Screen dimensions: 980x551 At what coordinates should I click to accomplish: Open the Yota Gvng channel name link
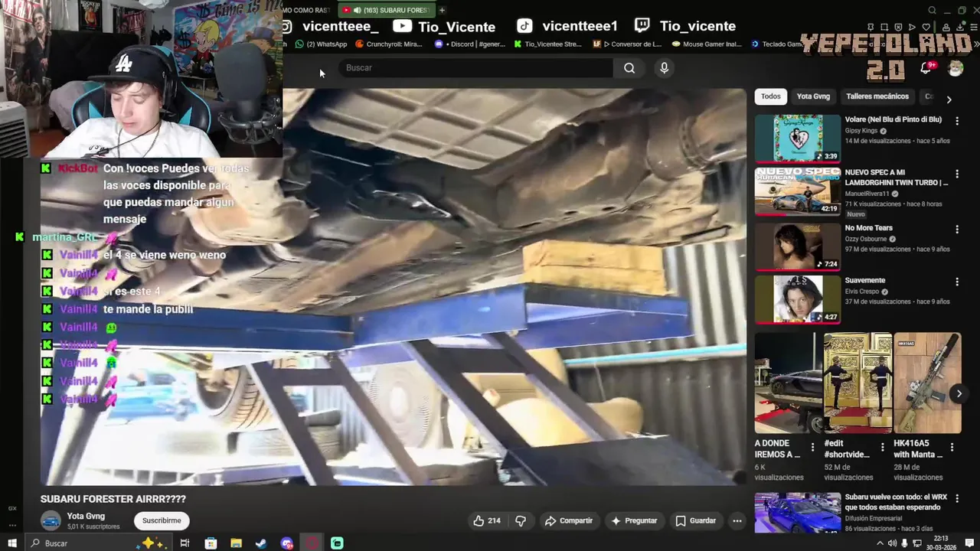86,516
